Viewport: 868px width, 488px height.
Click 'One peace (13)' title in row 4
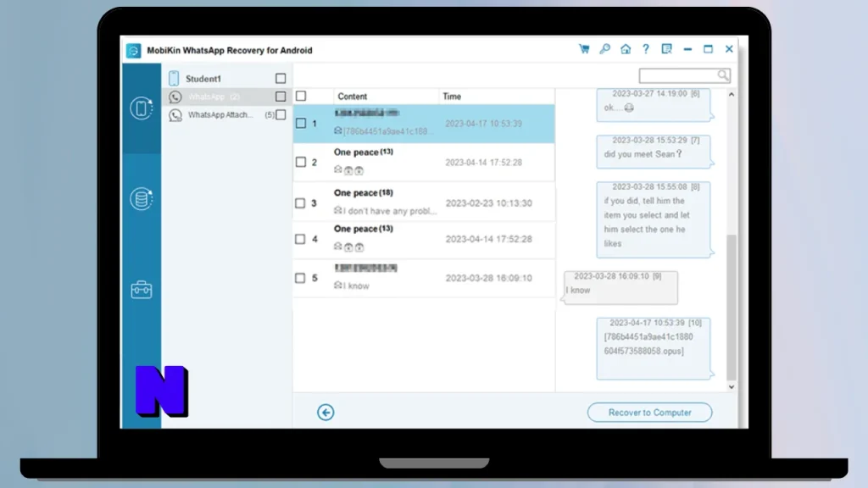(363, 229)
